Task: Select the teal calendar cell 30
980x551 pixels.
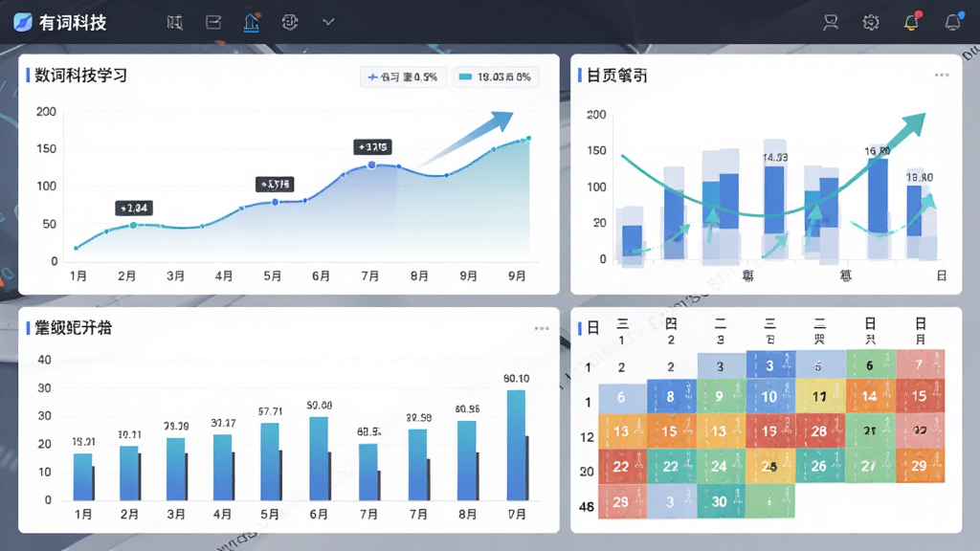Action: [x=721, y=501]
